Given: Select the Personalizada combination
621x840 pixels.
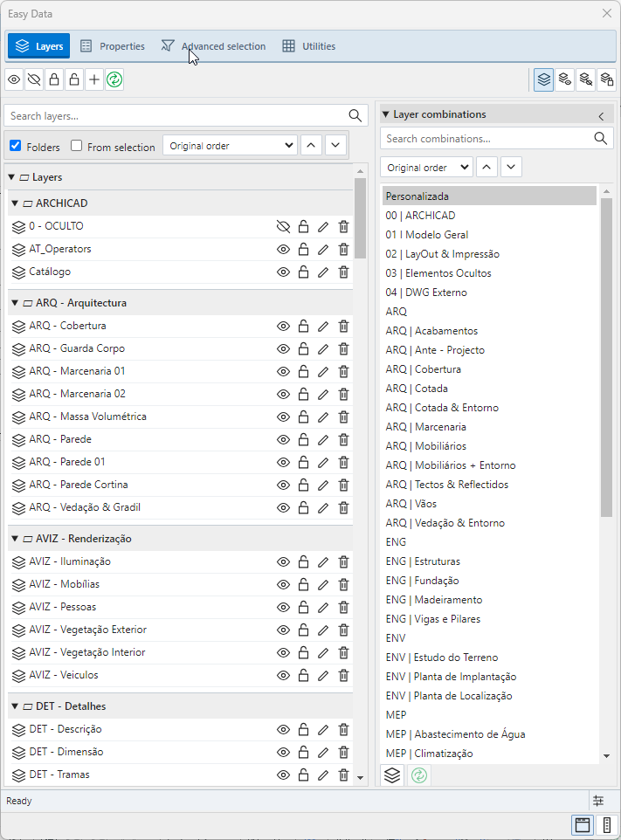Looking at the screenshot, I should tap(489, 196).
